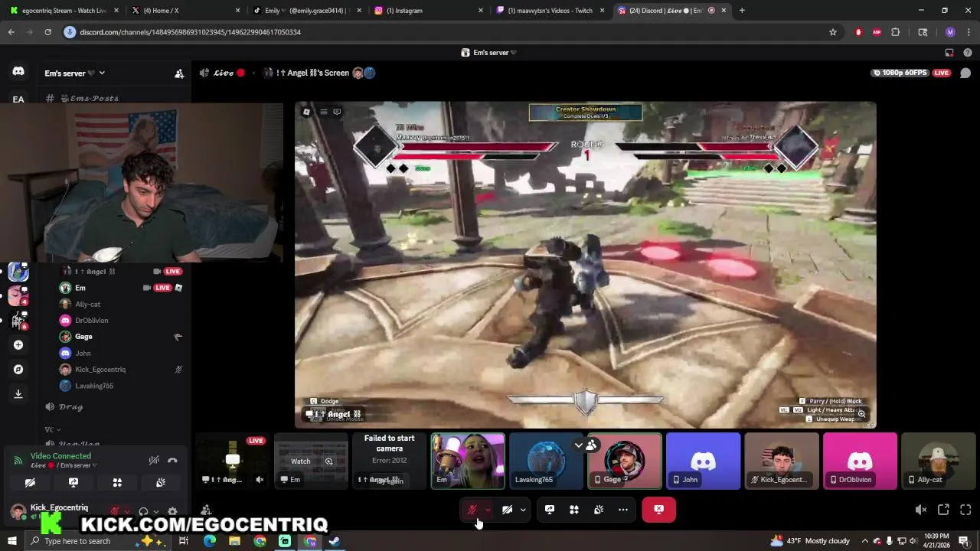980x551 pixels.
Task: Reload the Discord page
Action: click(x=47, y=32)
